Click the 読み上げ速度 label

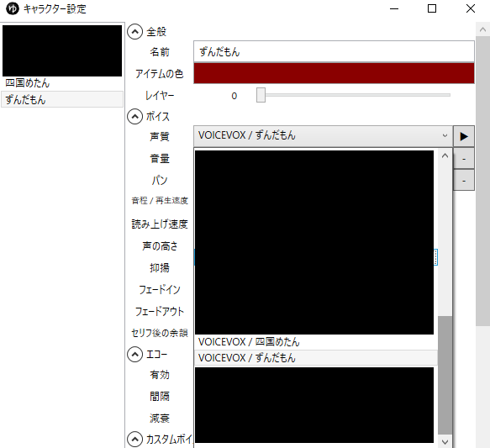160,224
